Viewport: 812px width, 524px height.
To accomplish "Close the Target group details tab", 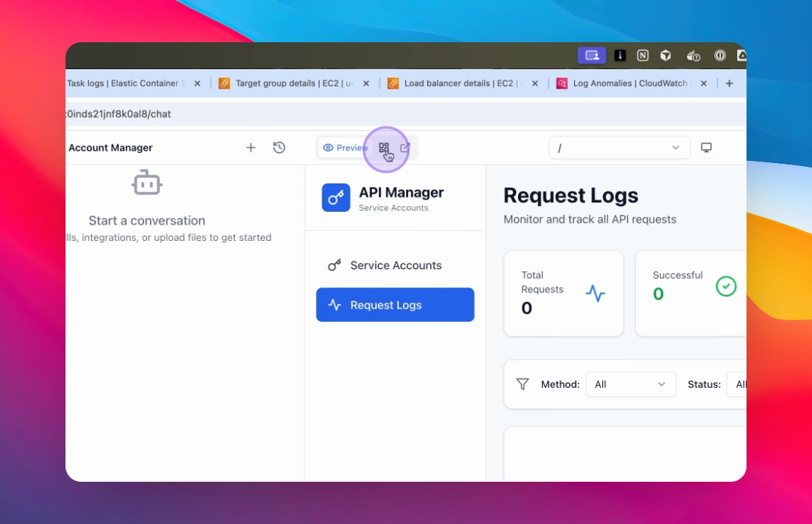I will click(x=366, y=84).
